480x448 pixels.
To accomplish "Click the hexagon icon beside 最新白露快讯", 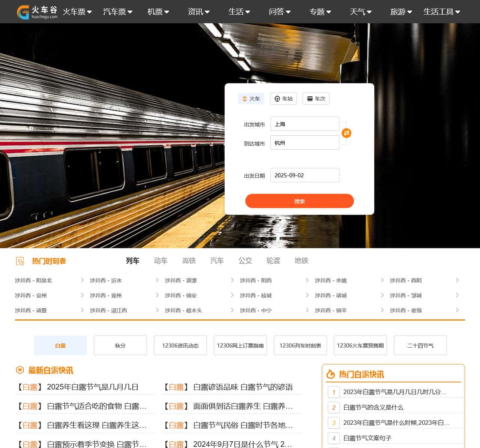I will click(x=20, y=370).
